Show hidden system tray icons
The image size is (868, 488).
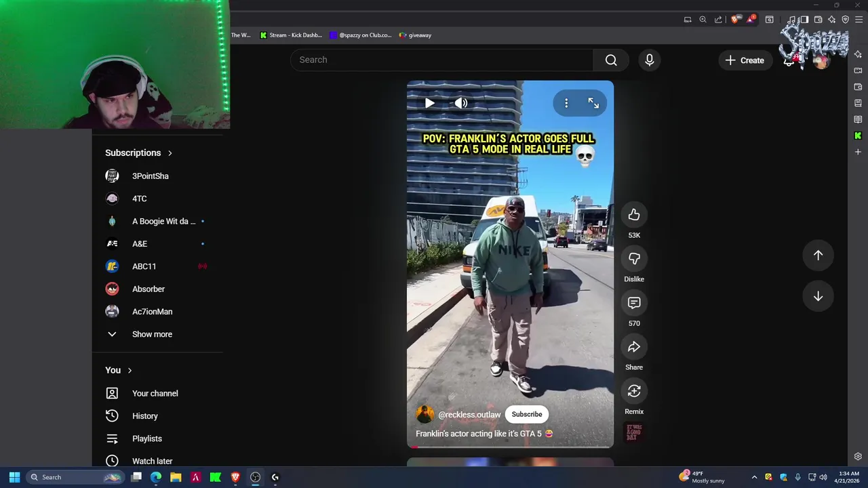point(754,477)
